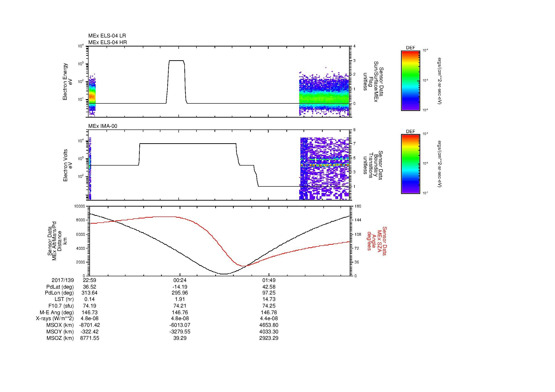
Task: Click the F10.7 value '74.19'
Action: click(90, 306)
